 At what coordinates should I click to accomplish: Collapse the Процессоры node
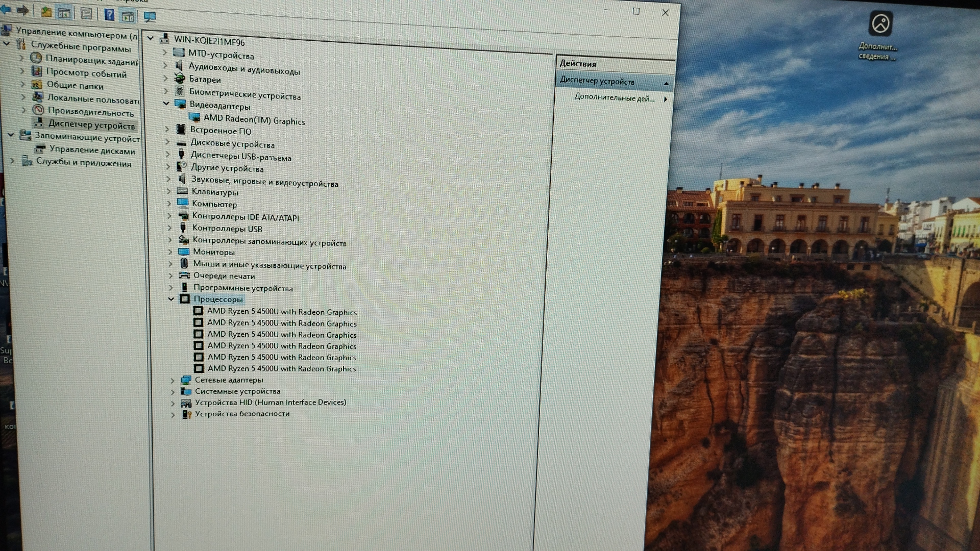(x=171, y=299)
